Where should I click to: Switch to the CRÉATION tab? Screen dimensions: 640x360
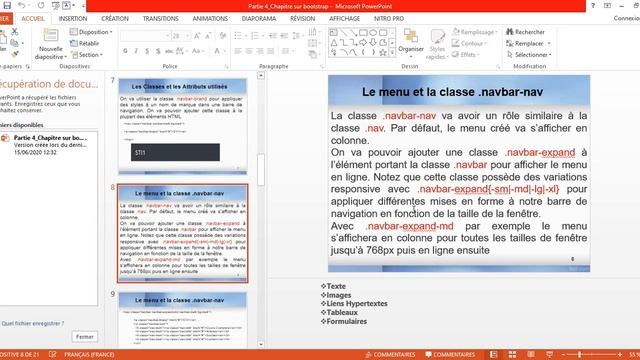[115, 19]
